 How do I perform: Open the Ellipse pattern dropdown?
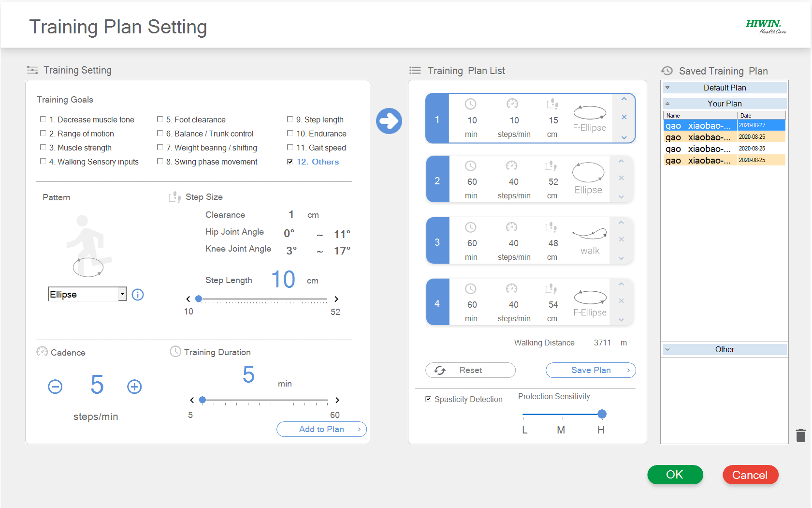point(87,294)
